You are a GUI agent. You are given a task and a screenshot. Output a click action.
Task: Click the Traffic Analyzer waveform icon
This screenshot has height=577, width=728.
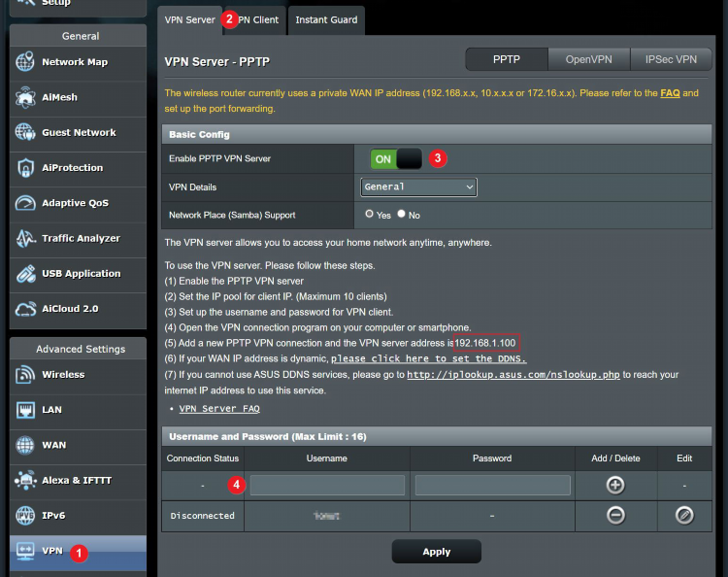pyautogui.click(x=25, y=238)
